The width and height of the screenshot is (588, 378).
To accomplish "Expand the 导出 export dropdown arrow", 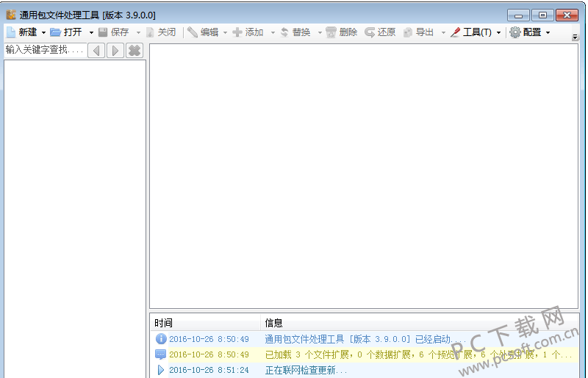I will pos(443,32).
